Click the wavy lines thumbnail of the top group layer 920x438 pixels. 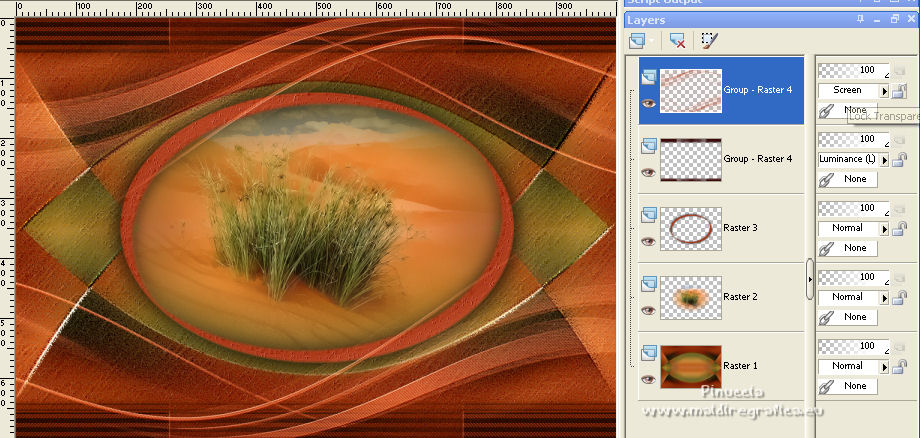691,91
